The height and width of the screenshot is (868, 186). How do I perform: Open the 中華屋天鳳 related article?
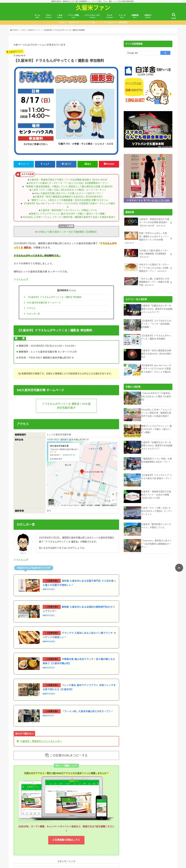coord(66,663)
